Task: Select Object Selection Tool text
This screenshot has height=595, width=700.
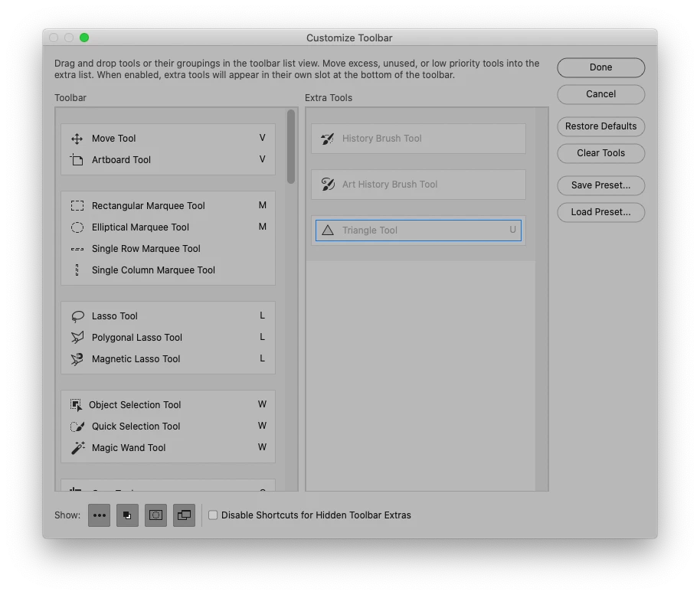Action: [135, 405]
